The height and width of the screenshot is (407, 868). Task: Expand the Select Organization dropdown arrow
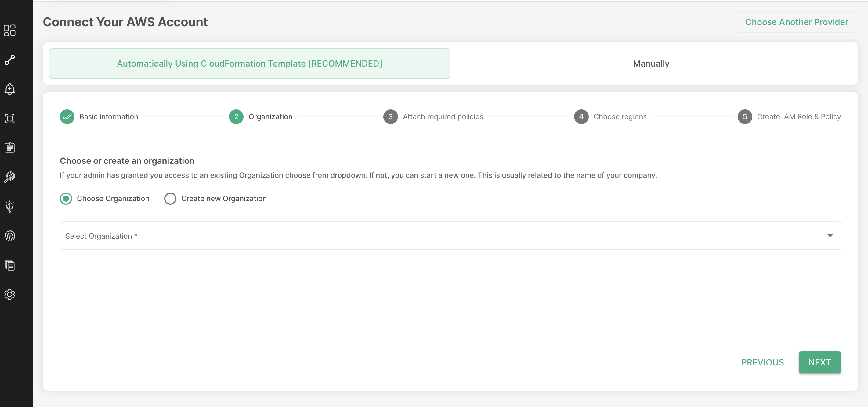point(830,236)
